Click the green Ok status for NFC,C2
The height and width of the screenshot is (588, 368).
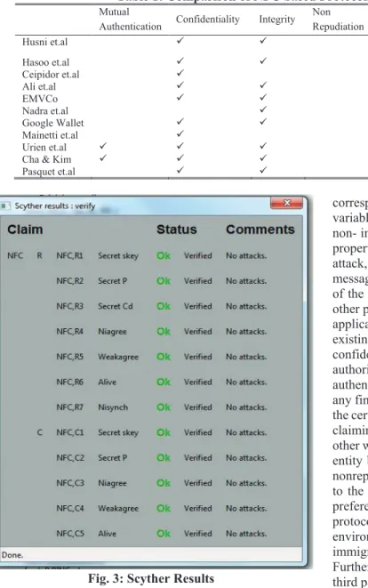[x=164, y=458]
